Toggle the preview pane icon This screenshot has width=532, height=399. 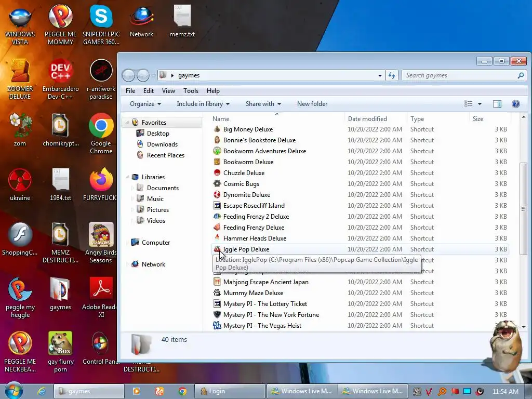497,104
